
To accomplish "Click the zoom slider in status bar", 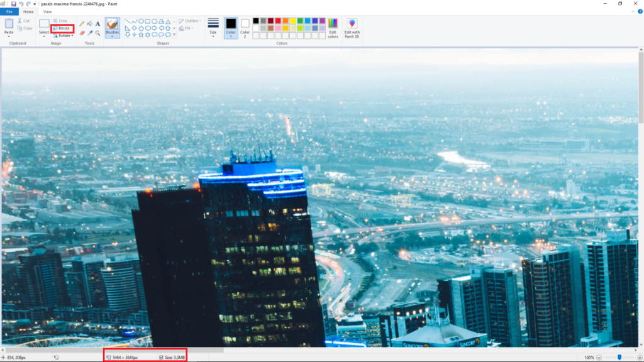I will point(619,357).
